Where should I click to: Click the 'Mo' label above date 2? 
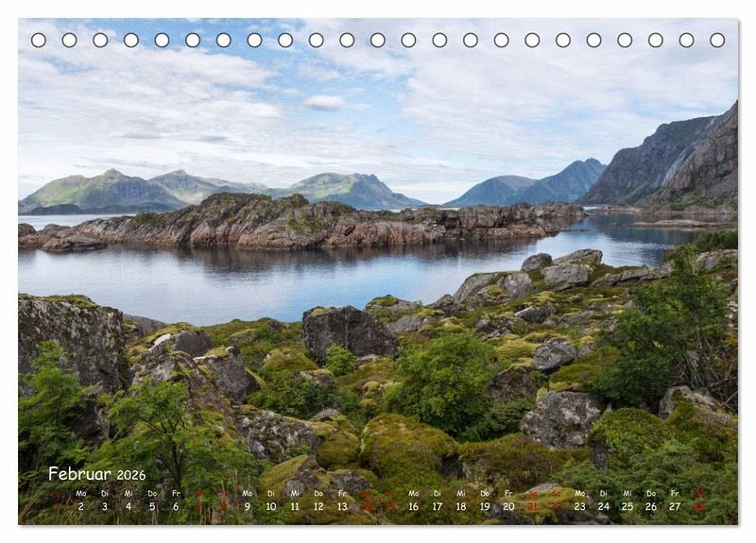(x=80, y=493)
